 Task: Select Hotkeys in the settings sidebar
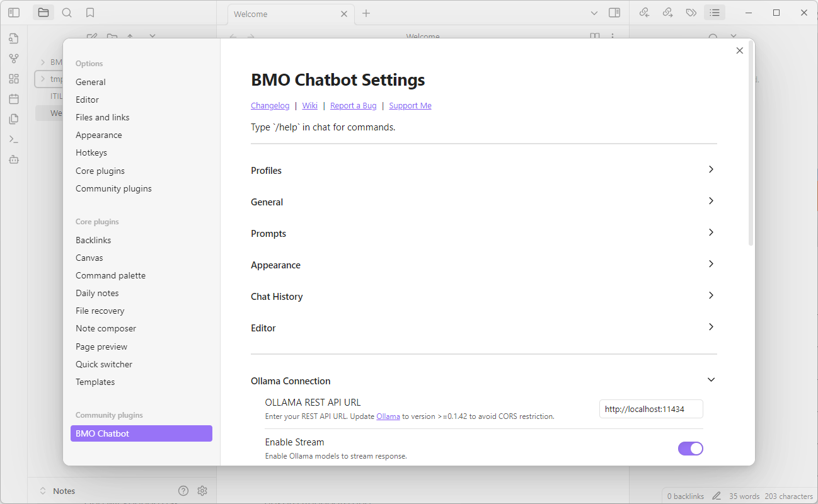click(x=91, y=152)
